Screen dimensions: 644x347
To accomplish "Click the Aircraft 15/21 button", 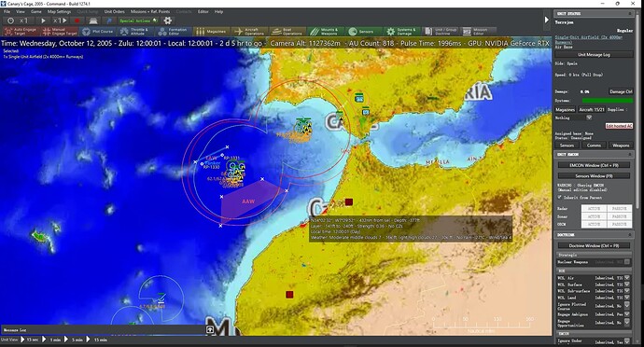I will tap(592, 110).
